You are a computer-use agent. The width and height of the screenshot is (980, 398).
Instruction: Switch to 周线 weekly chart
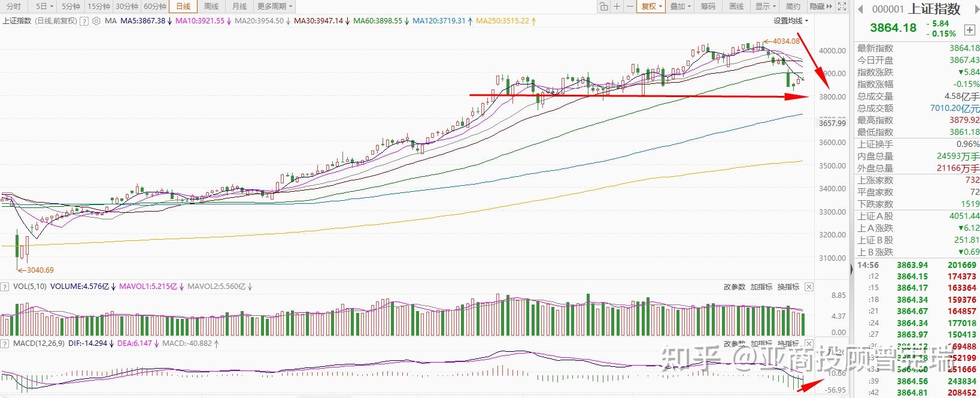[211, 7]
